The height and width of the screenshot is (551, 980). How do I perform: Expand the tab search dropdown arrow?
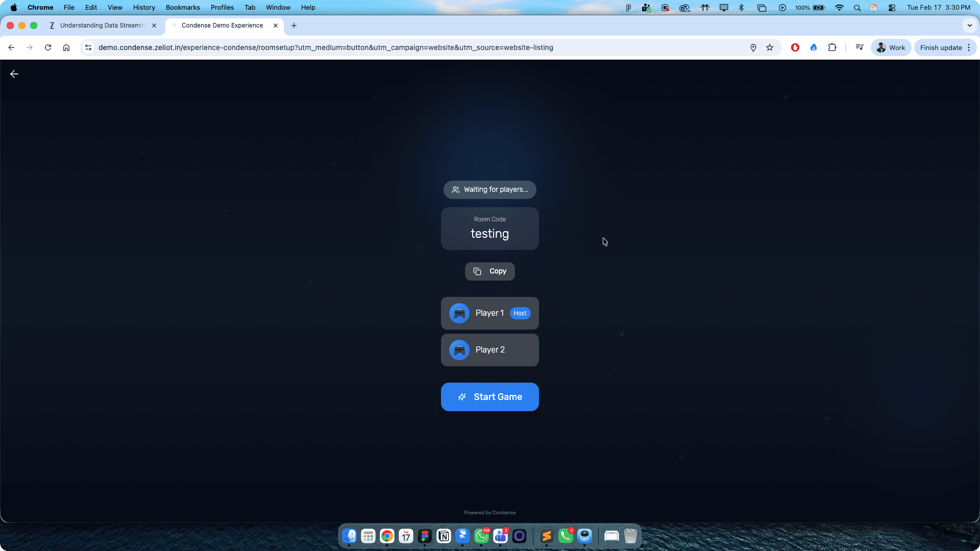tap(969, 26)
